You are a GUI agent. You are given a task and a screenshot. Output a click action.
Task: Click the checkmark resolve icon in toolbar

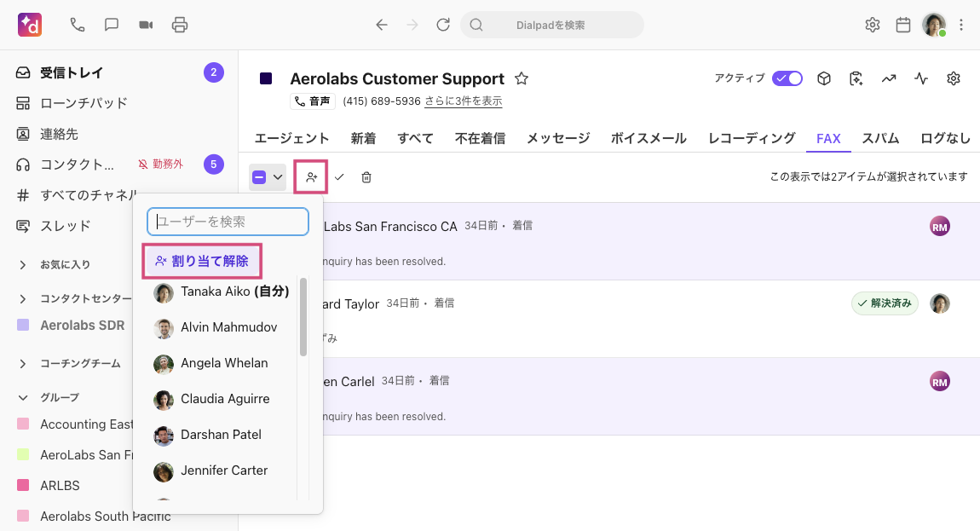click(339, 177)
